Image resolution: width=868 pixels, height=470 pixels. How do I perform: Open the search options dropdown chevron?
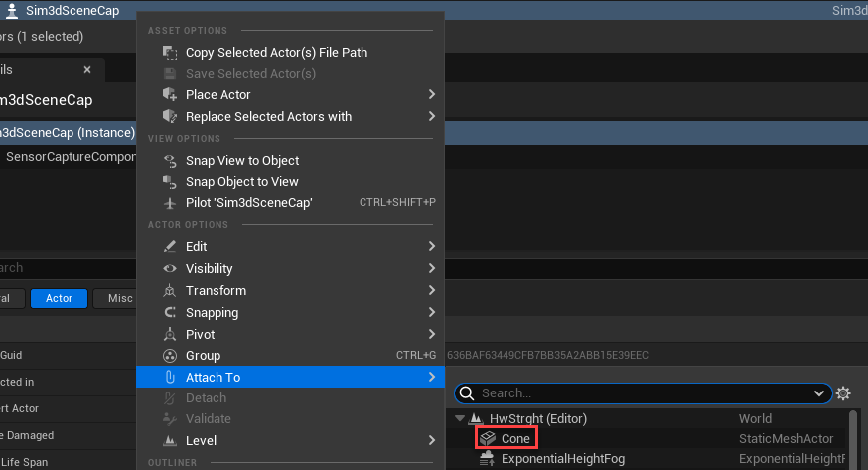(x=819, y=393)
